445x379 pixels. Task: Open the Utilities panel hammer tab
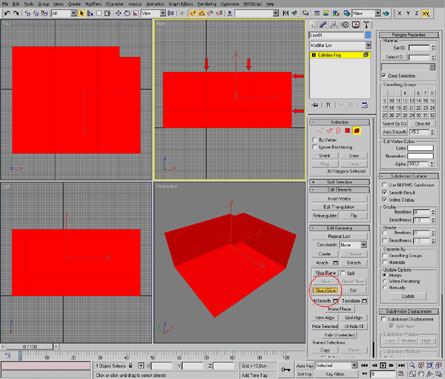tap(366, 25)
